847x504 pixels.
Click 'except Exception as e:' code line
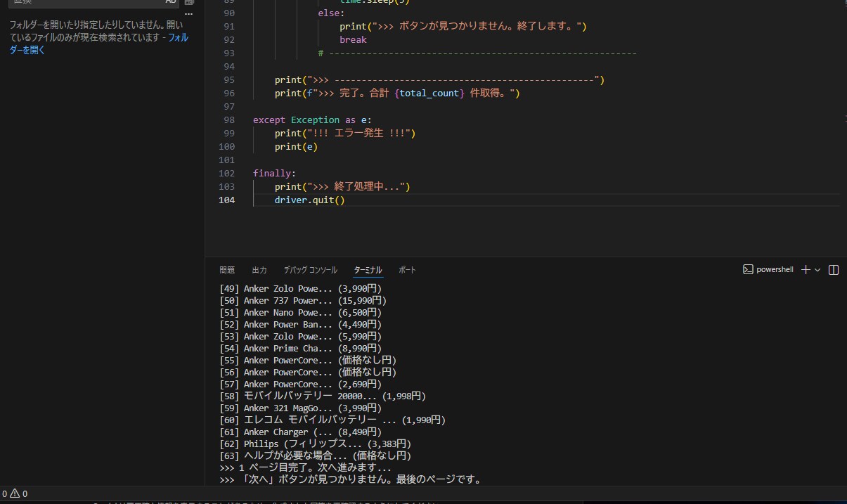point(312,120)
